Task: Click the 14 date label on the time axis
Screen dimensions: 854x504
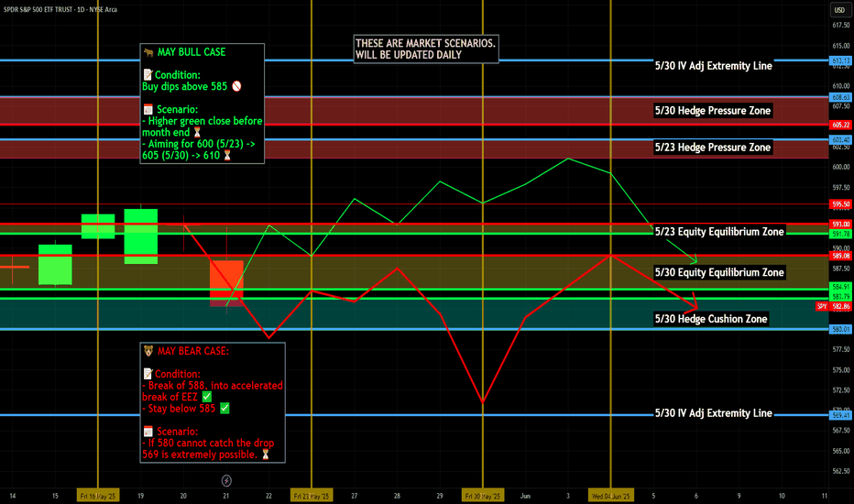Action: (13, 496)
